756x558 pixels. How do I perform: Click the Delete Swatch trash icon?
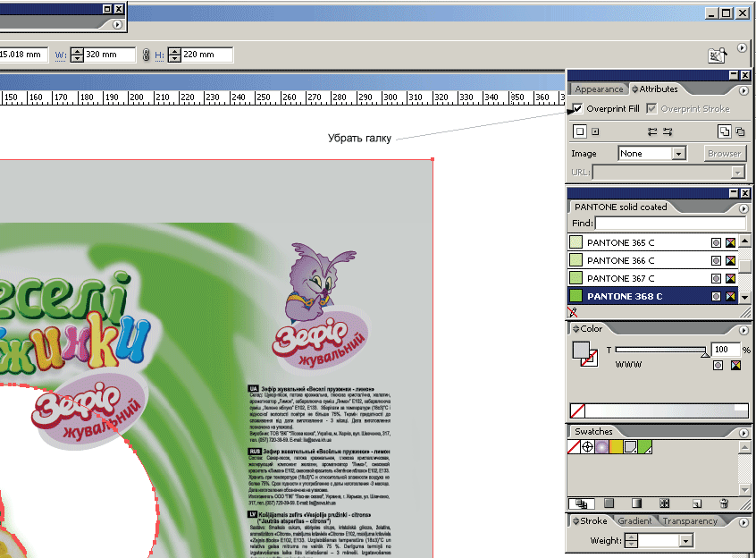(724, 503)
